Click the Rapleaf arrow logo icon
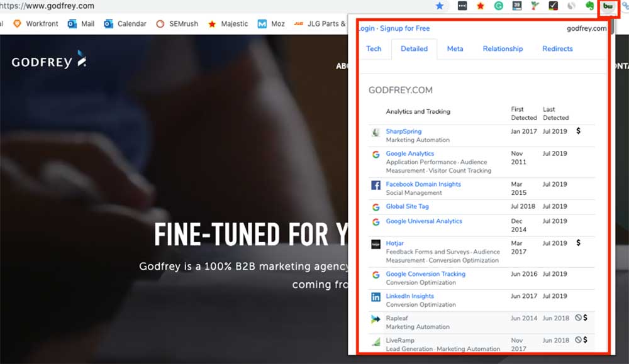The image size is (629, 364). click(x=376, y=319)
